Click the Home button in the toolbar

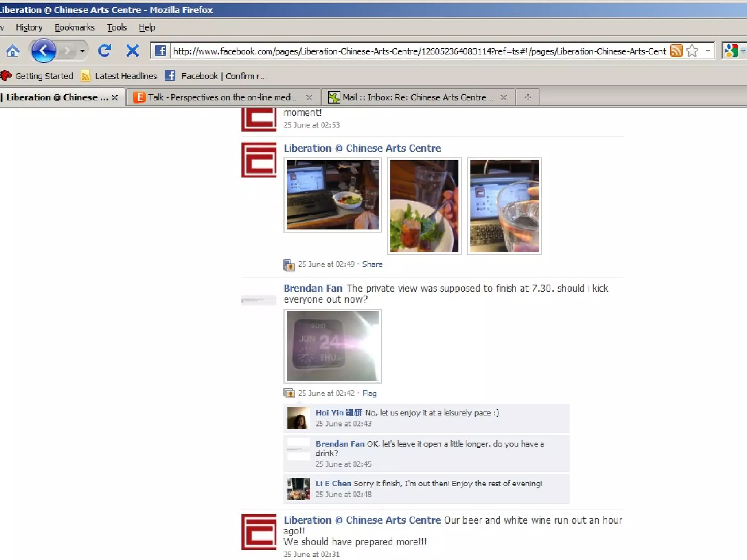[13, 51]
